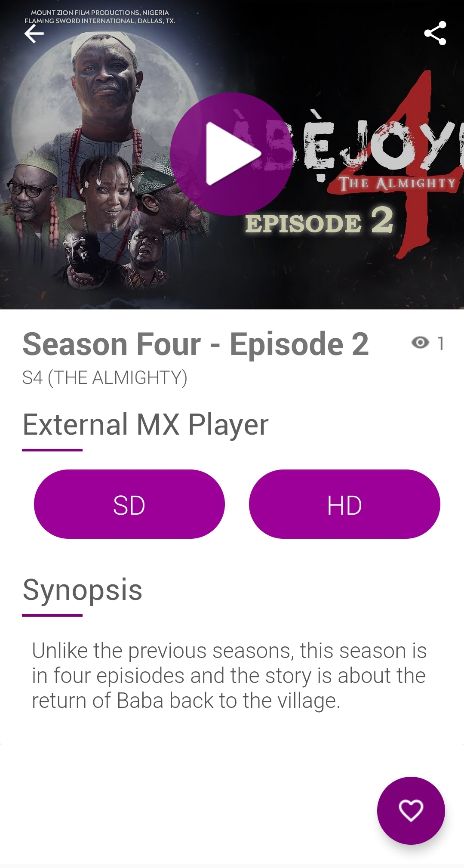
Task: Click the eye views icon
Action: 420,343
